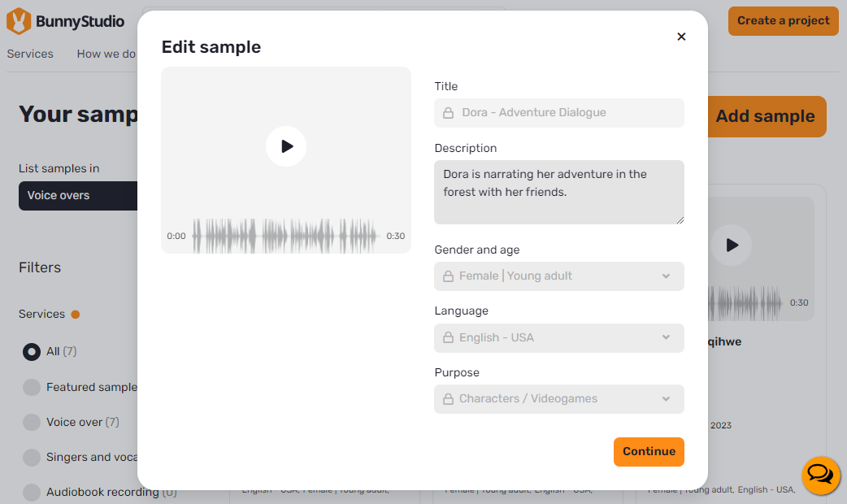847x504 pixels.
Task: Click the lock icon in the Title field
Action: coord(449,113)
